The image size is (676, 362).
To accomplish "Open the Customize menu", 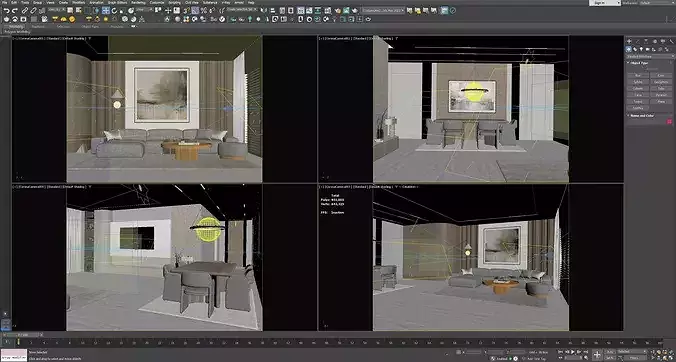I will [157, 3].
